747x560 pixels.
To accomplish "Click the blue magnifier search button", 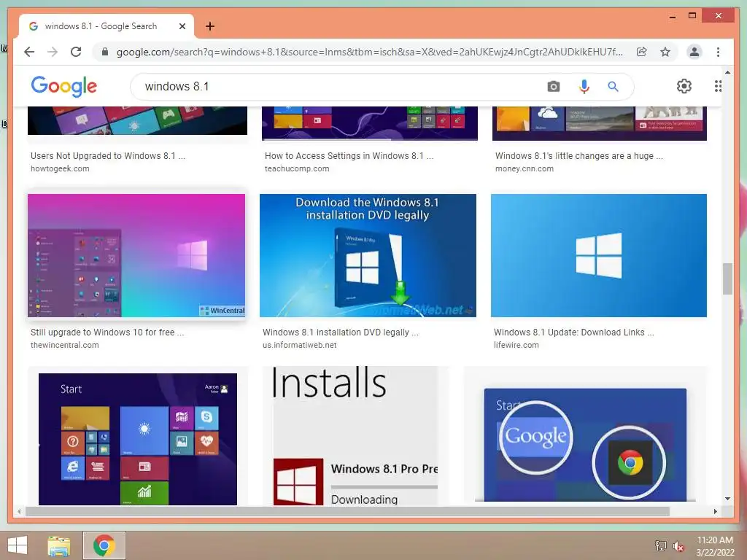I will (613, 87).
